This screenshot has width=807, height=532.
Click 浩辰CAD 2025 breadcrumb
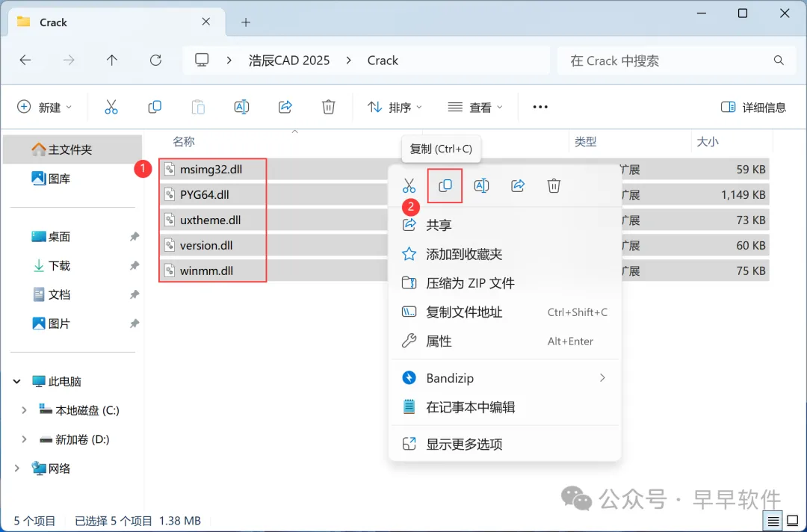click(288, 61)
